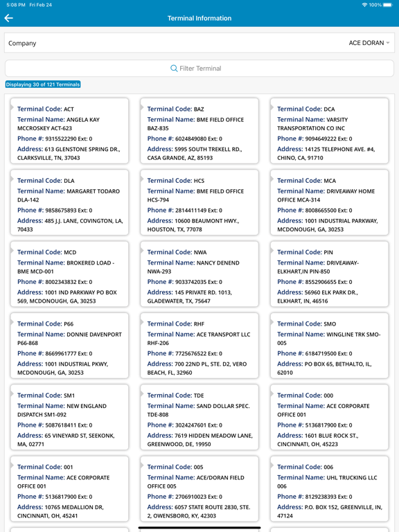Image resolution: width=399 pixels, height=532 pixels.
Task: Expand the DCA terminal card triangle
Action: (x=272, y=107)
